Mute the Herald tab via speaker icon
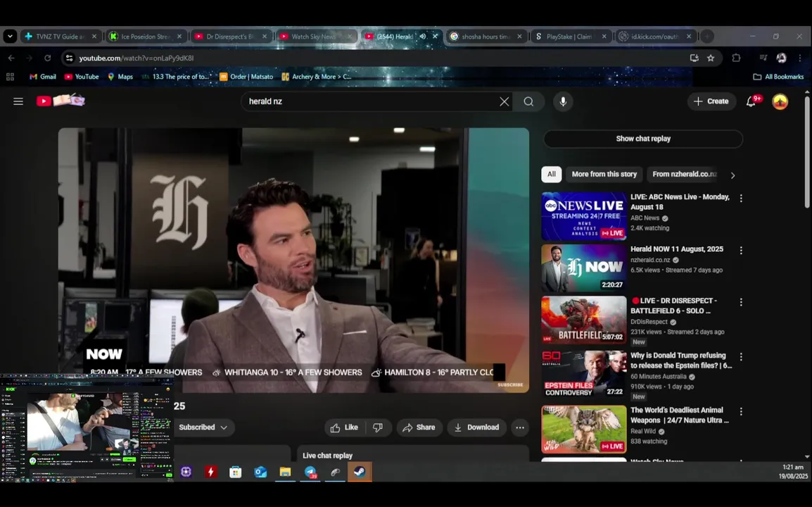 coord(423,37)
